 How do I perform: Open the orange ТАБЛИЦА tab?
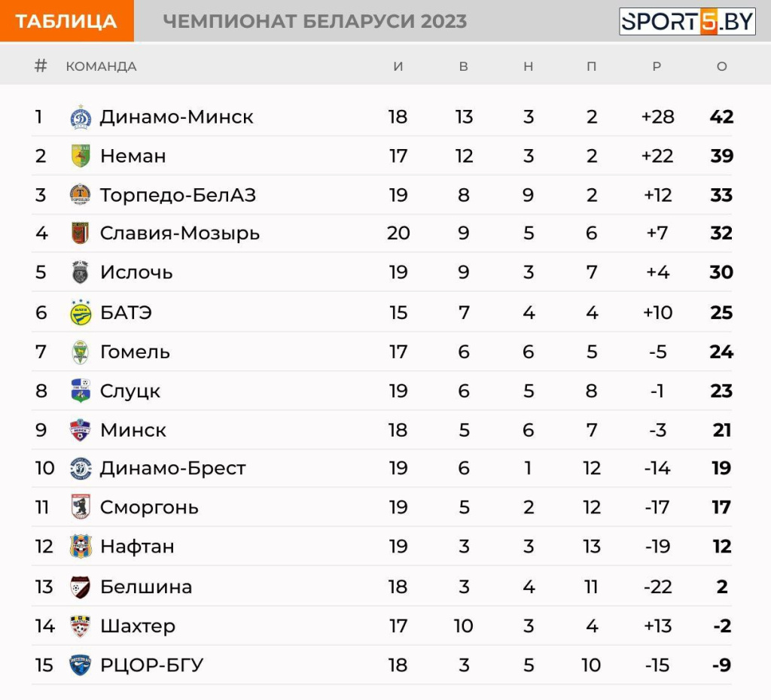click(x=67, y=21)
